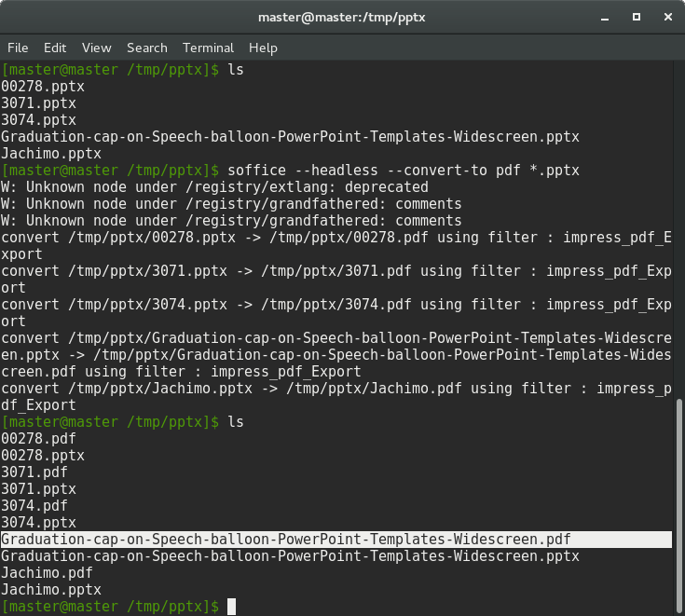
Task: Click Graduation-cap pptx in first listing
Action: click(290, 137)
